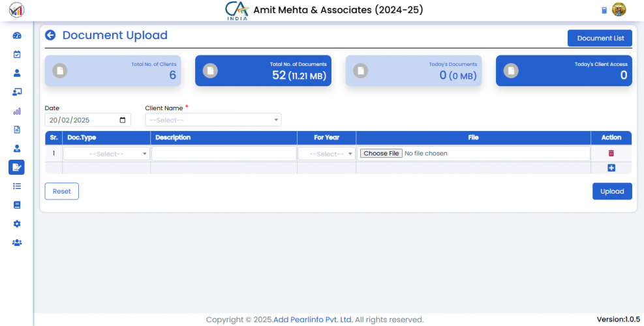
Task: Delete row 1 using the trash icon
Action: [x=611, y=153]
